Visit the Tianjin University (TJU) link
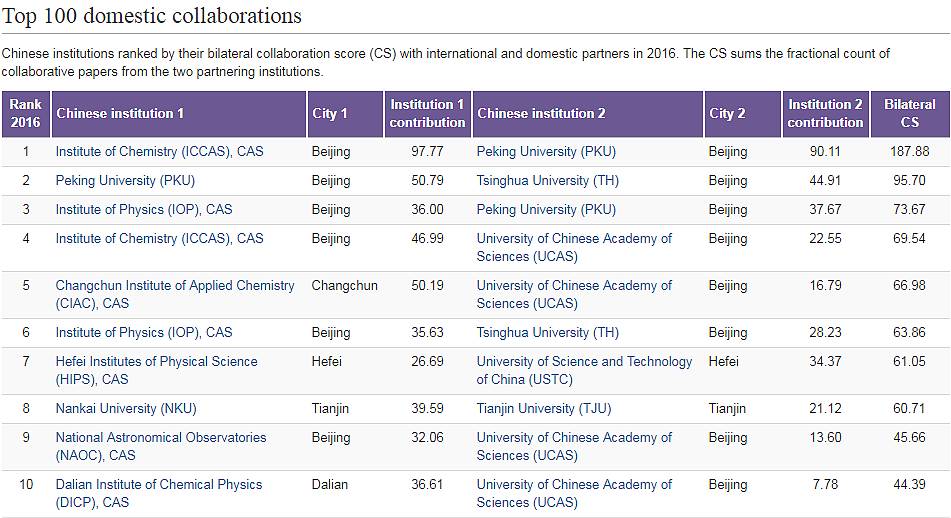The height and width of the screenshot is (518, 951). click(x=540, y=409)
